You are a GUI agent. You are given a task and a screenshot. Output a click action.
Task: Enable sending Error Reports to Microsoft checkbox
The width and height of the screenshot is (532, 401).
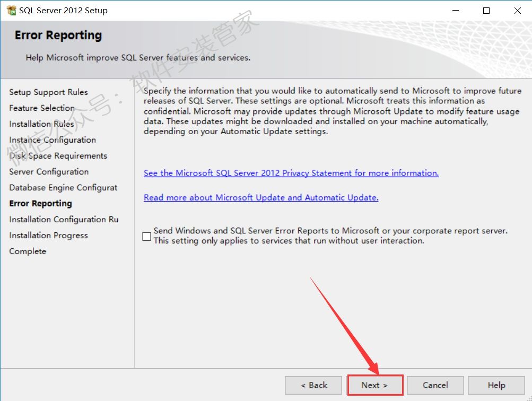[146, 236]
